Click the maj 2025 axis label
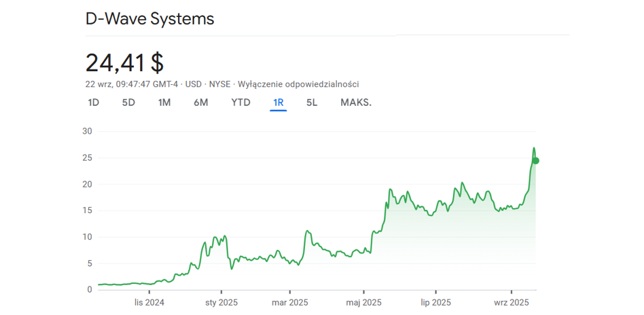The width and height of the screenshot is (644, 315). pyautogui.click(x=364, y=303)
